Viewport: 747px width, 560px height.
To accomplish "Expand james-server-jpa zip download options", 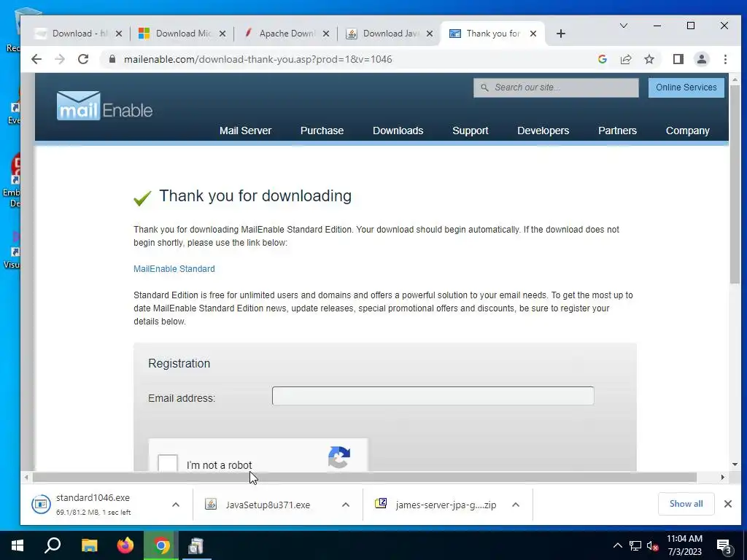I will click(516, 505).
